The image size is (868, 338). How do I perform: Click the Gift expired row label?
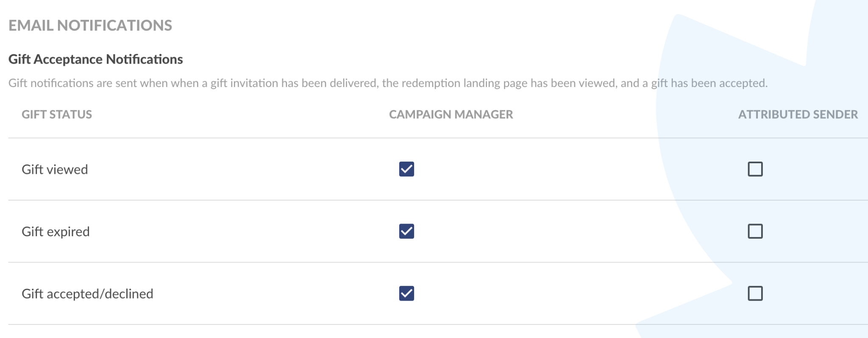point(56,232)
